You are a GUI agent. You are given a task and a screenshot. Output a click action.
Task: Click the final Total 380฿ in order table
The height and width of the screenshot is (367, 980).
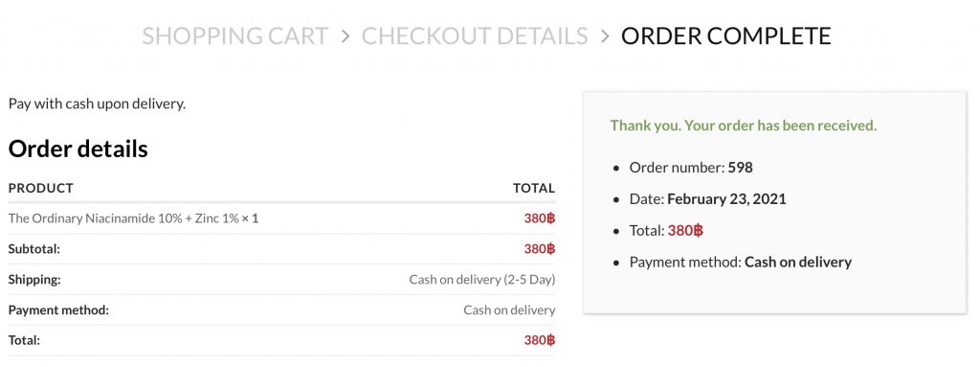pyautogui.click(x=540, y=340)
